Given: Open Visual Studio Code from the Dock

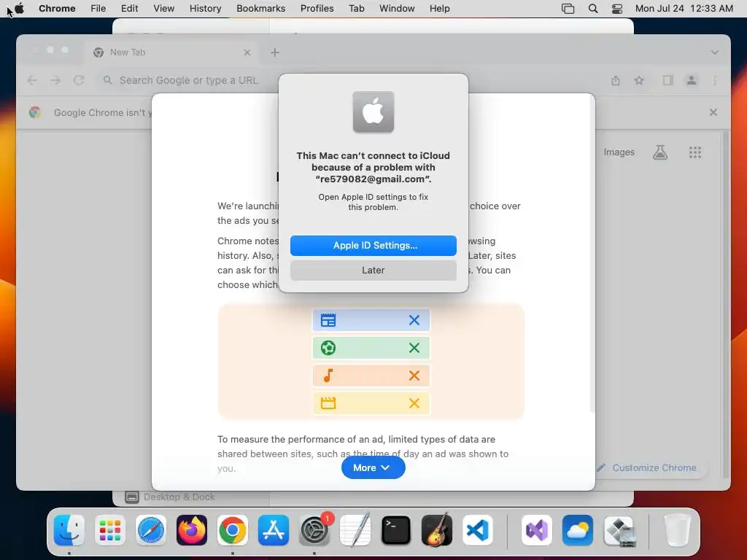Looking at the screenshot, I should click(478, 529).
